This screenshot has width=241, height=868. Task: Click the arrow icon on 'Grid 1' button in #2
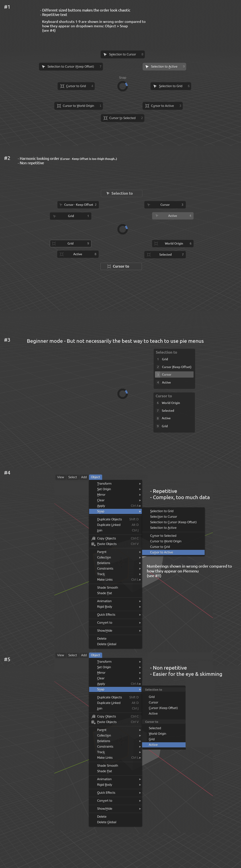pos(55,216)
